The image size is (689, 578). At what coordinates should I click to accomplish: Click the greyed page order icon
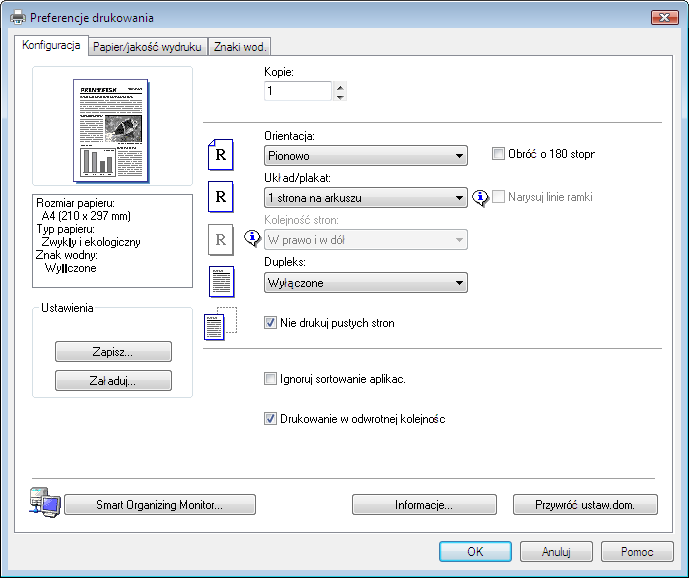(x=221, y=240)
